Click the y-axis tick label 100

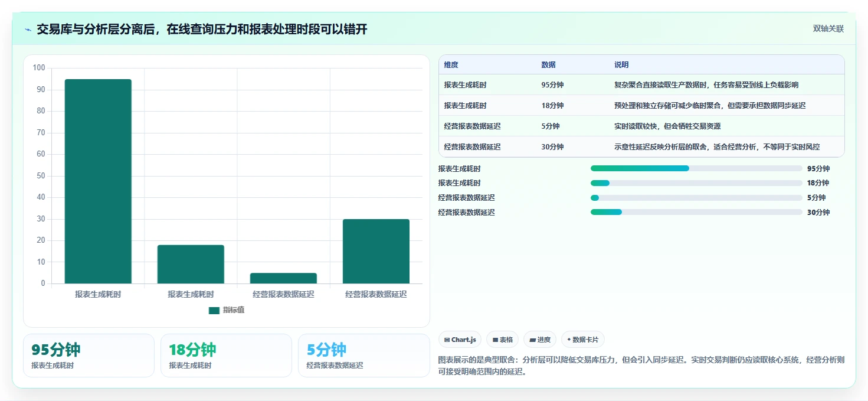(39, 68)
